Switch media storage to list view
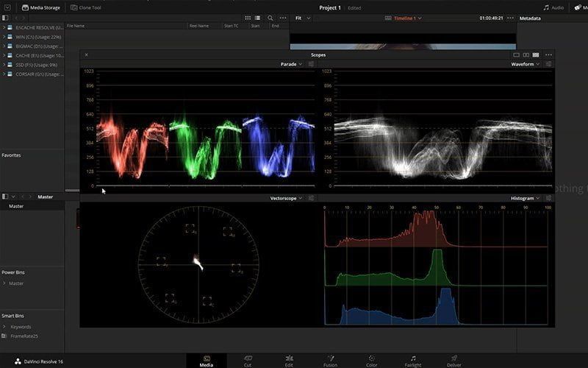The height and width of the screenshot is (368, 588). (258, 18)
